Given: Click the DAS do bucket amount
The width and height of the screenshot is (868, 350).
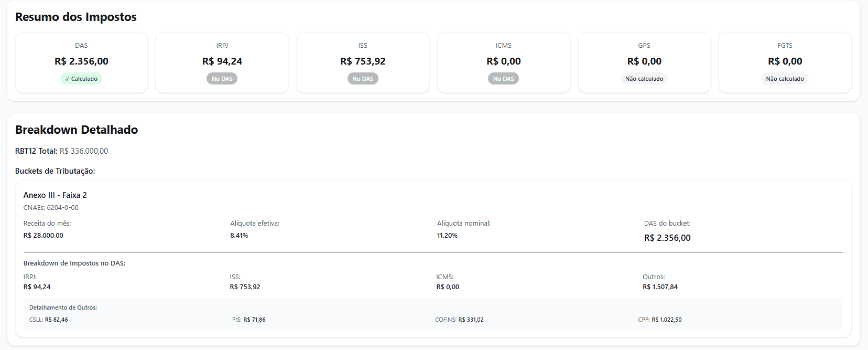Looking at the screenshot, I should tap(667, 238).
